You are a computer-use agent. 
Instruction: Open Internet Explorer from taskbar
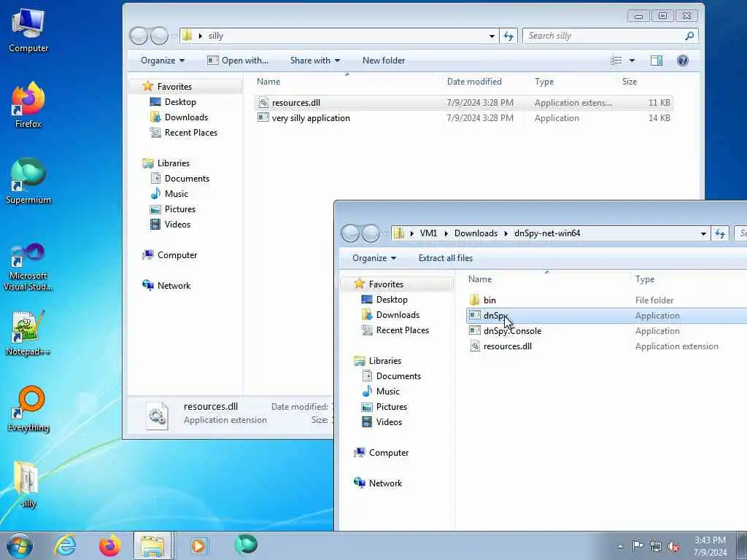pyautogui.click(x=65, y=545)
